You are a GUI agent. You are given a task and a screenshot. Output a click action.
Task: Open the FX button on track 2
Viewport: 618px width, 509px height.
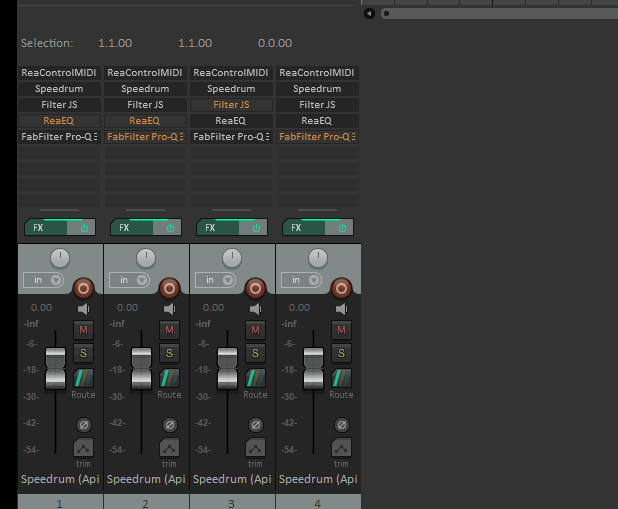[132, 227]
